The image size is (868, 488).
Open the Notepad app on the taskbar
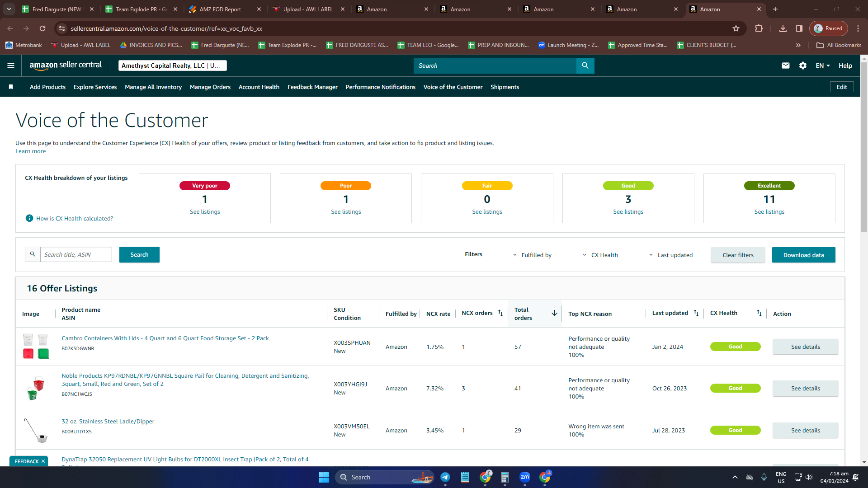click(x=465, y=477)
